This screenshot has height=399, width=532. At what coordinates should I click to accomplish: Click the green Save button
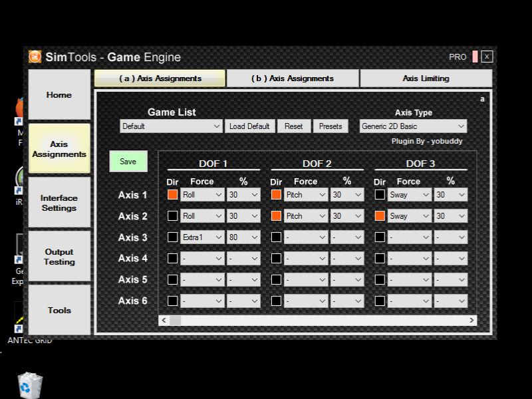pyautogui.click(x=128, y=162)
